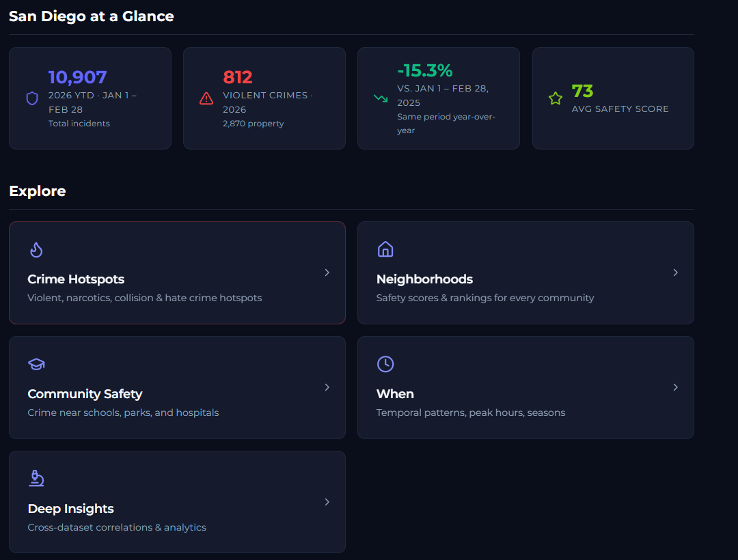Click the house icon on Neighborhoods card
Viewport: 738px width, 560px height.
coord(385,249)
